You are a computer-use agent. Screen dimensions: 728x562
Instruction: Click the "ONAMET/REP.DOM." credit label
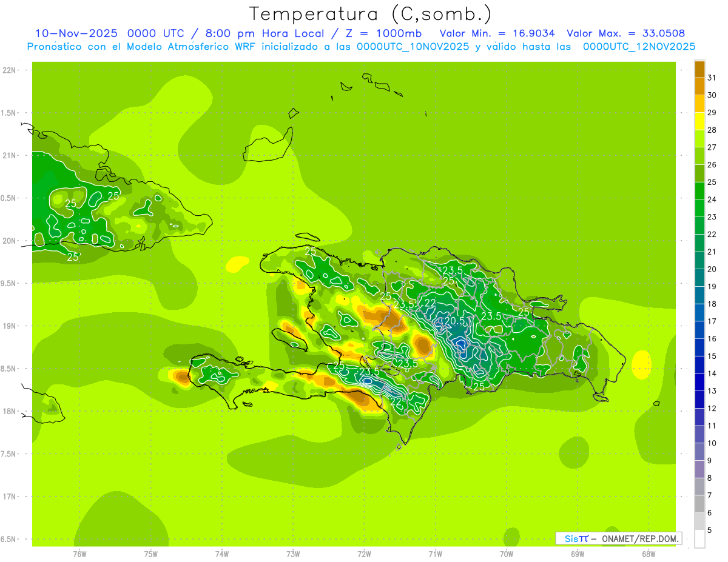[640, 538]
